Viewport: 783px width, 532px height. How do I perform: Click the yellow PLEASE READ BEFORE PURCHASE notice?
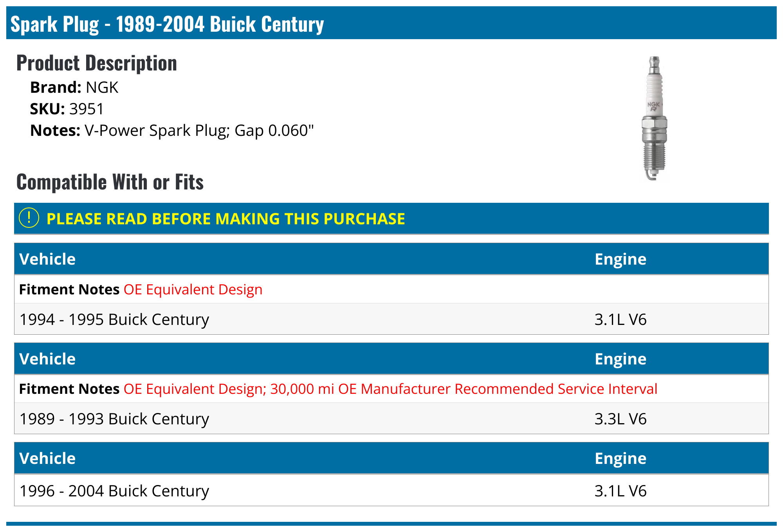(x=226, y=219)
